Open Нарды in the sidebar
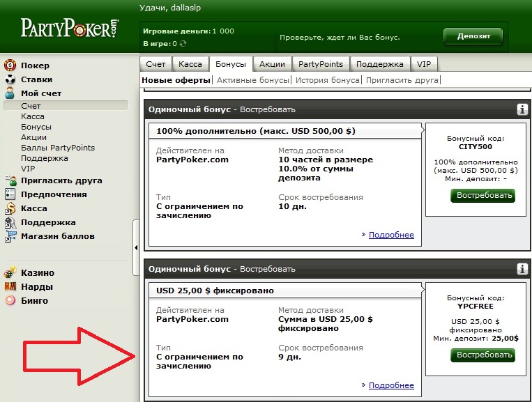 [x=37, y=287]
